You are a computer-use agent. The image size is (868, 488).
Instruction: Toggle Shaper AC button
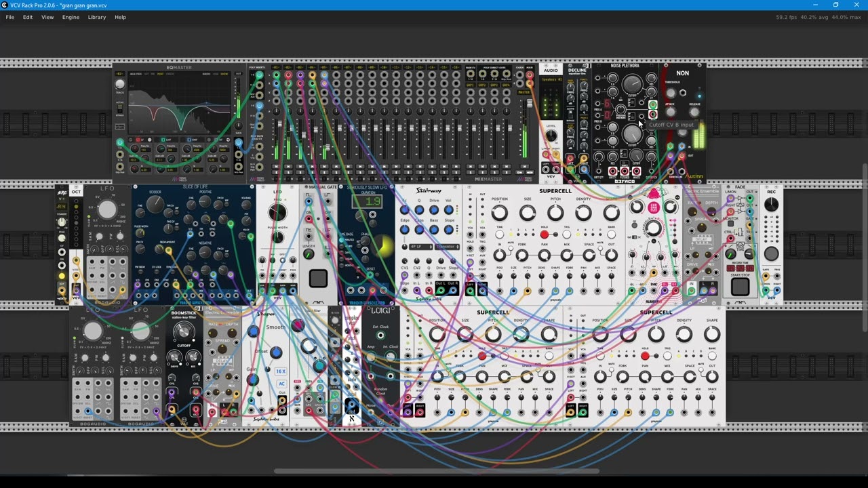(281, 384)
